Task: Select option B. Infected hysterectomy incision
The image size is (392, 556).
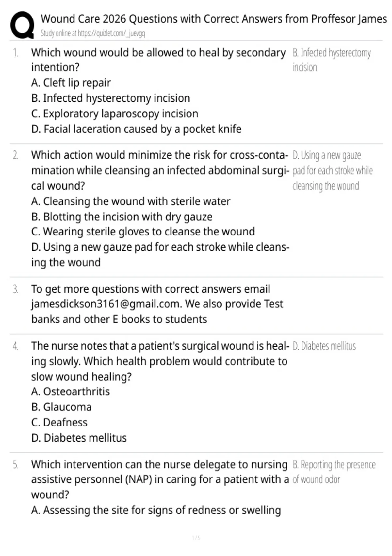Action: pos(111,98)
